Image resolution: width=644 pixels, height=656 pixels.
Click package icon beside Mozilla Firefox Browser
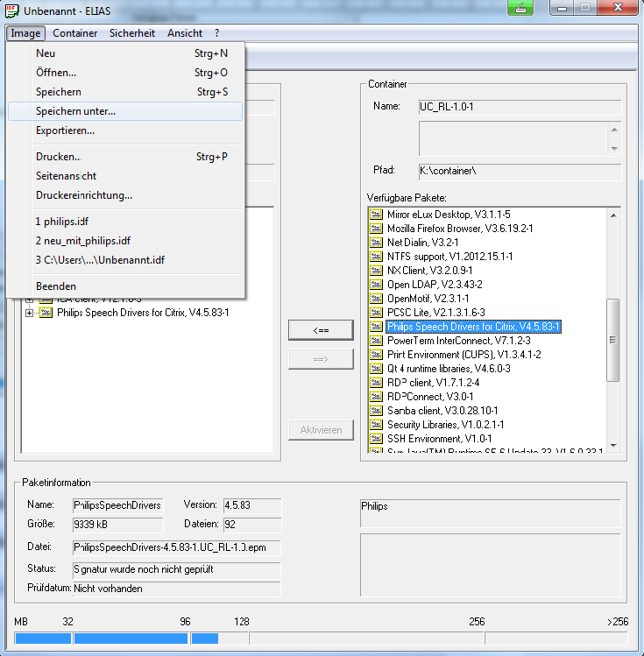click(376, 229)
